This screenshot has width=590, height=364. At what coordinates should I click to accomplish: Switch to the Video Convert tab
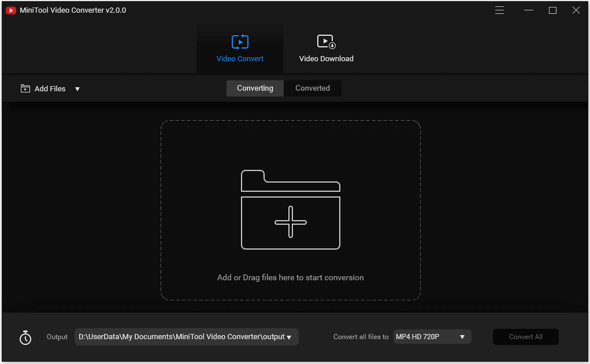click(x=240, y=48)
